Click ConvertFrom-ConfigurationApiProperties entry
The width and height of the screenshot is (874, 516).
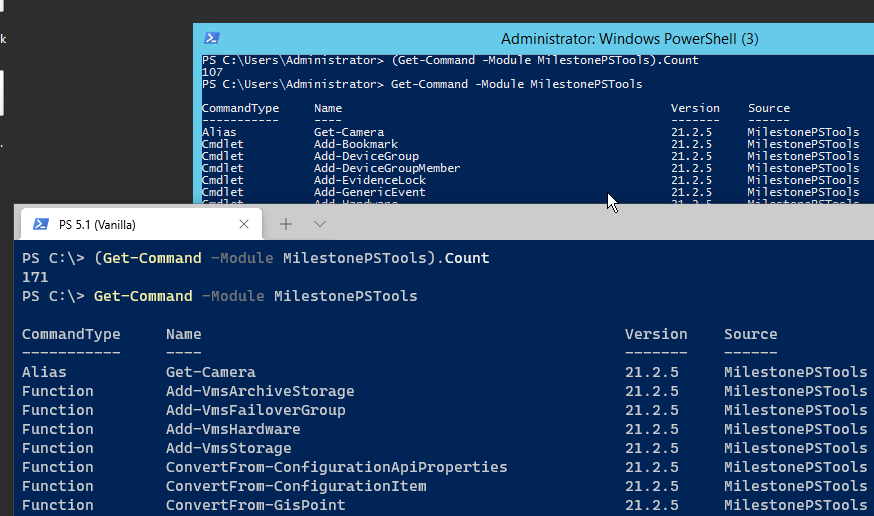click(x=337, y=467)
